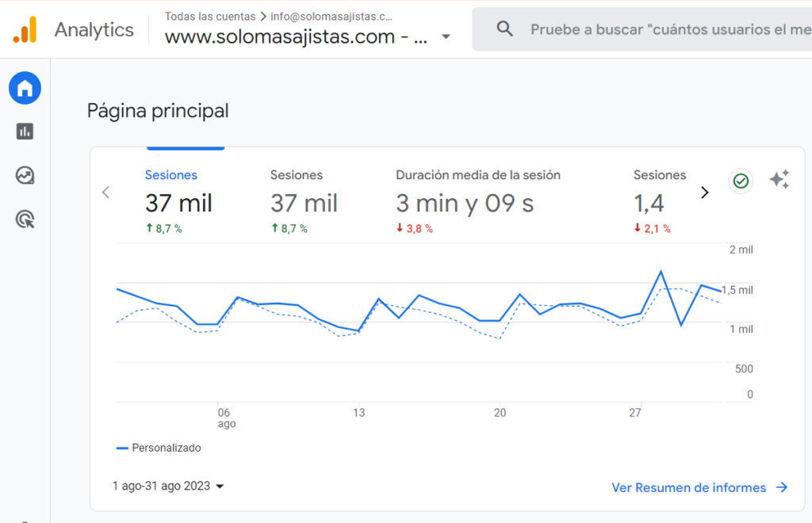Open the date range 1 ago-31 ago 2023 dropdown

[x=168, y=487]
